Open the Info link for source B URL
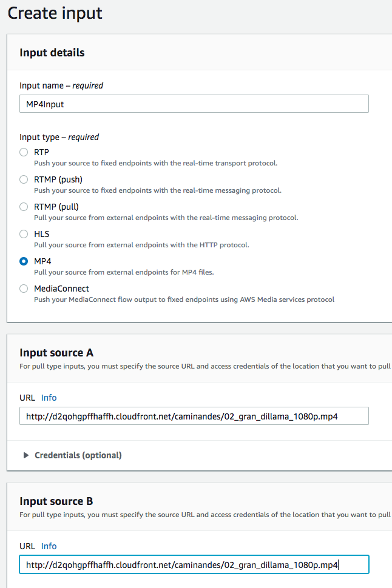 49,546
